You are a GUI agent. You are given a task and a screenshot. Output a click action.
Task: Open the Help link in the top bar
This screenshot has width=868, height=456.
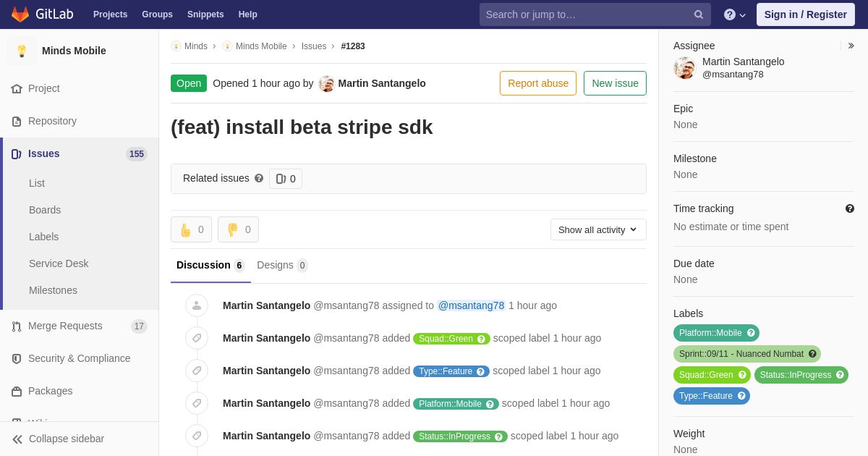[248, 14]
